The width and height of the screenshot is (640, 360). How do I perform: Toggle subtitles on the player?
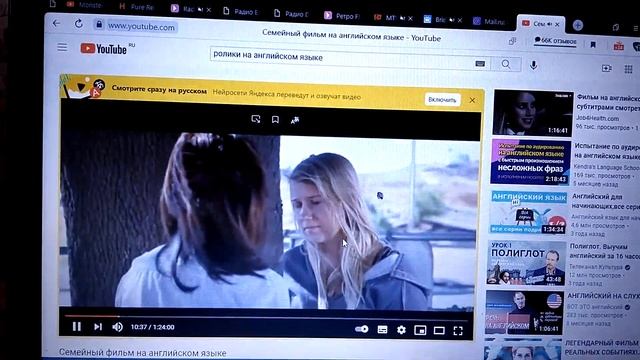[x=382, y=329]
